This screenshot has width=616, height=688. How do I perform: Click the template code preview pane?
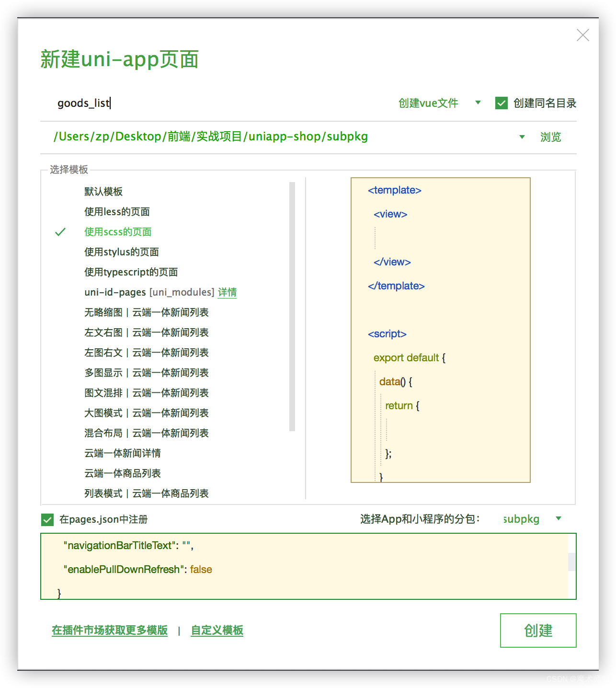tap(441, 330)
